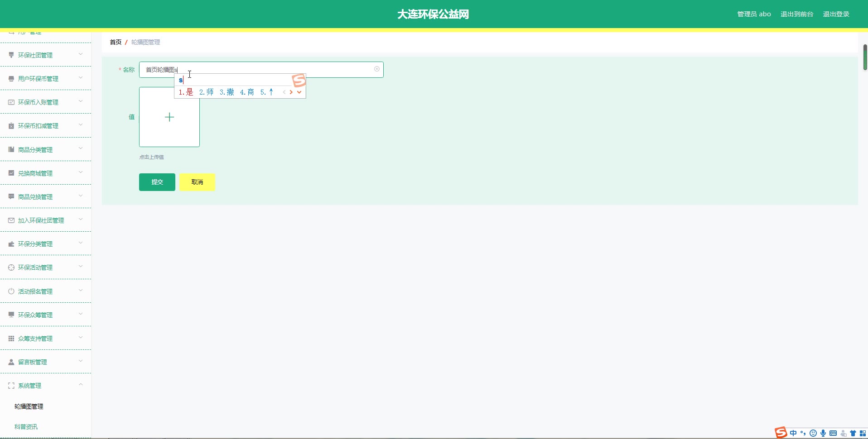The image size is (868, 439).
Task: Click the yellow 取消 cancel button
Action: click(x=197, y=182)
